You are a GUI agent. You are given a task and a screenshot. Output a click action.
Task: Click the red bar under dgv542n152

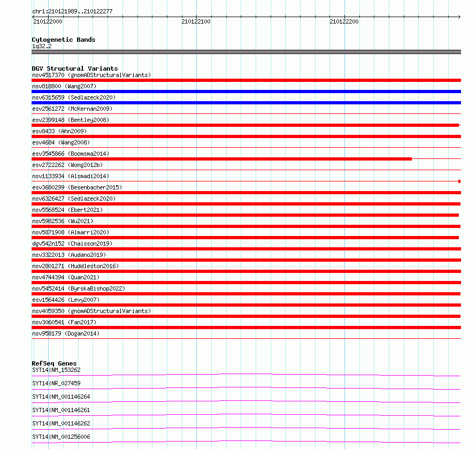(246, 249)
